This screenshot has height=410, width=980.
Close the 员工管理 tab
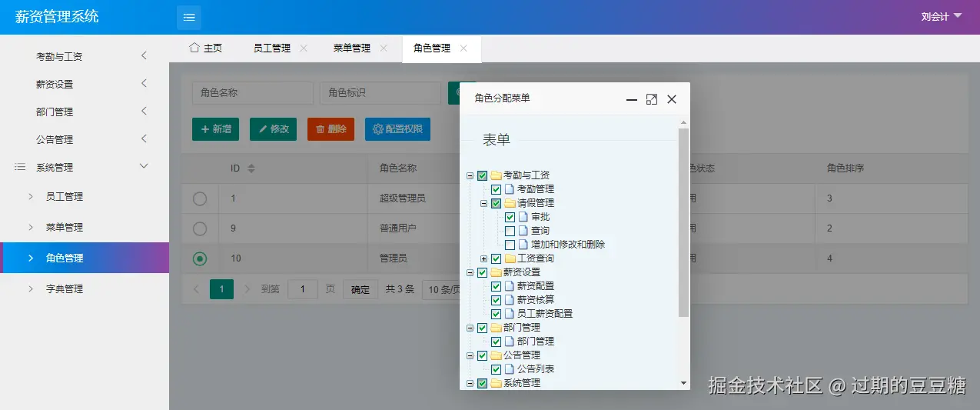click(304, 48)
